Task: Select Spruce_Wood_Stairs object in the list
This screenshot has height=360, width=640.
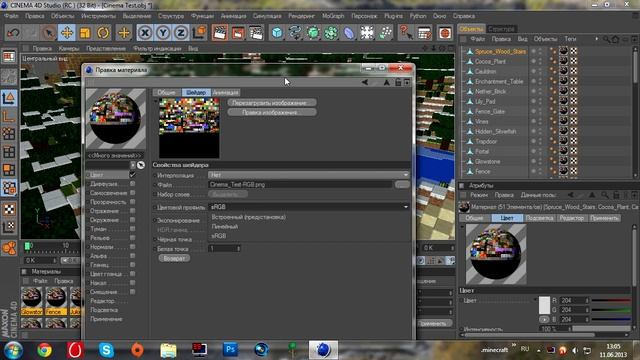Action: click(500, 51)
